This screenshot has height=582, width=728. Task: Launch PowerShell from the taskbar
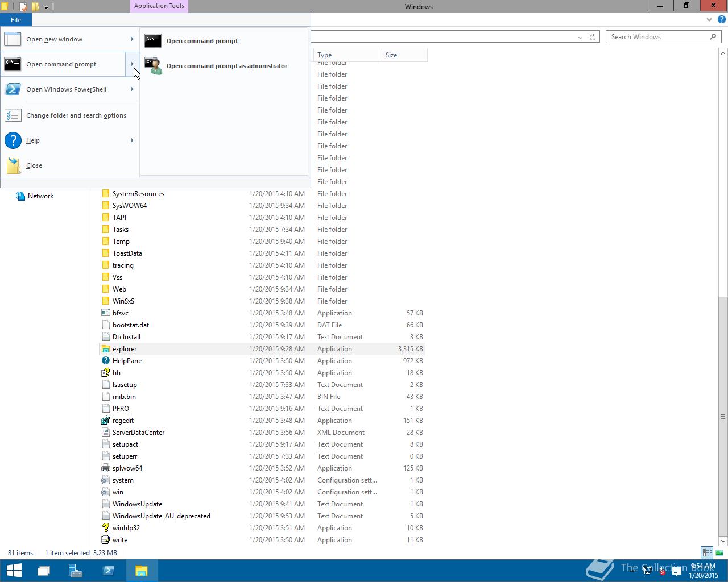tap(108, 570)
